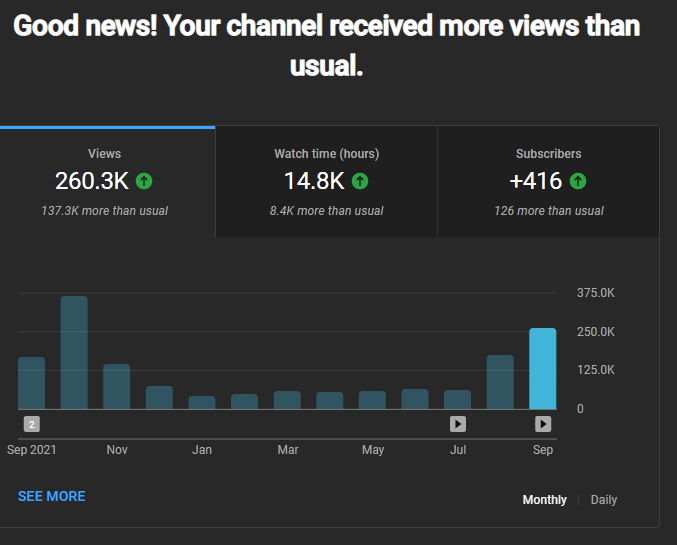
Task: Click the May bar in the chart
Action: (372, 400)
